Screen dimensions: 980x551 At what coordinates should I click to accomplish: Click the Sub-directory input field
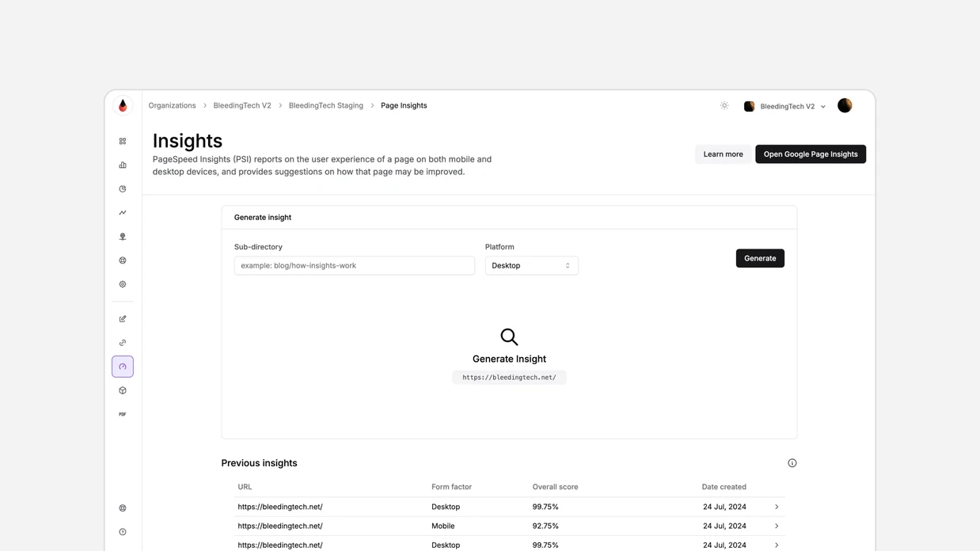(x=354, y=265)
